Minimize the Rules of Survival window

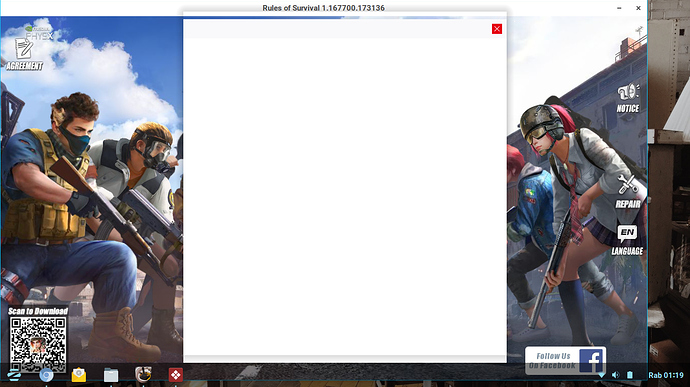[619, 8]
